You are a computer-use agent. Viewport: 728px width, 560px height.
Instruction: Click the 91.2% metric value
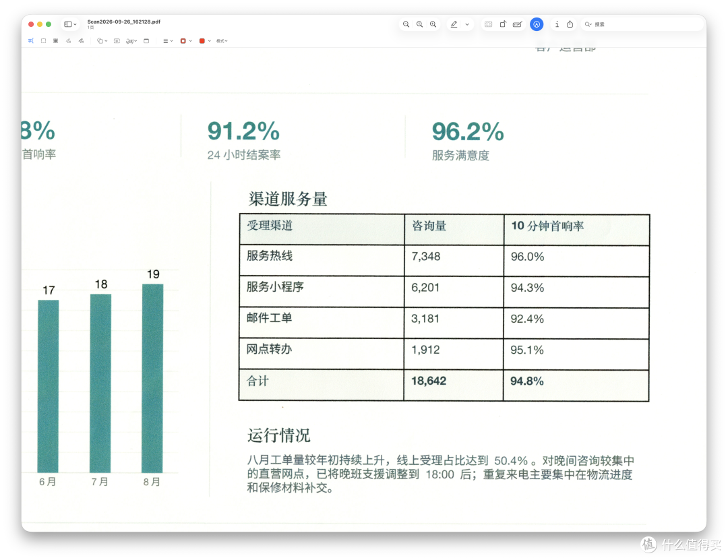click(x=243, y=131)
